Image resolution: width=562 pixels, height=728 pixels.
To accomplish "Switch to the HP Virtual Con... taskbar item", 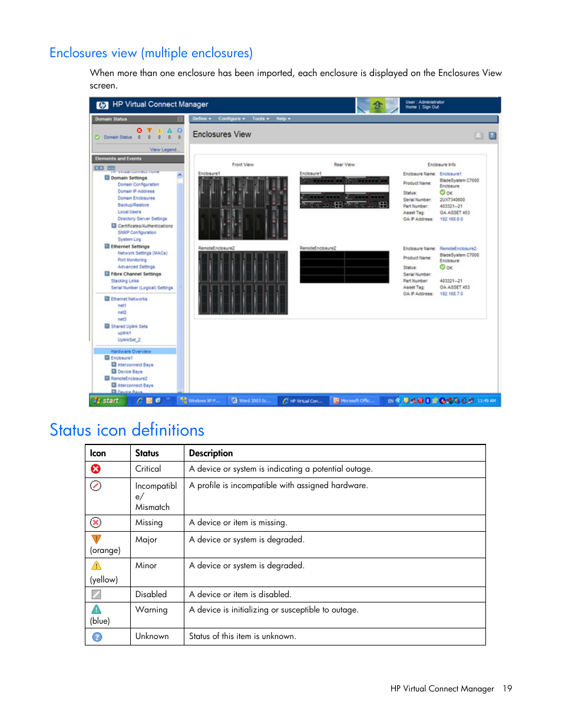I will [303, 400].
